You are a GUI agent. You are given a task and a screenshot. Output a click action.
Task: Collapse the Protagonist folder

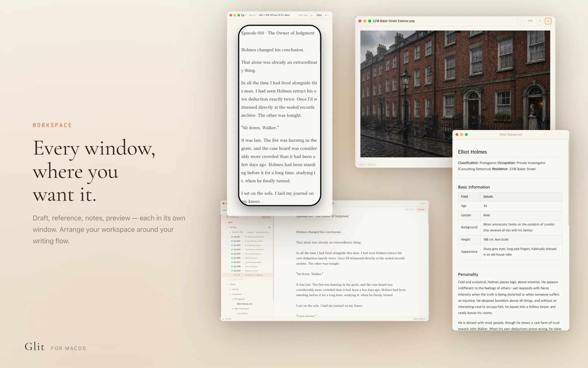point(233,299)
